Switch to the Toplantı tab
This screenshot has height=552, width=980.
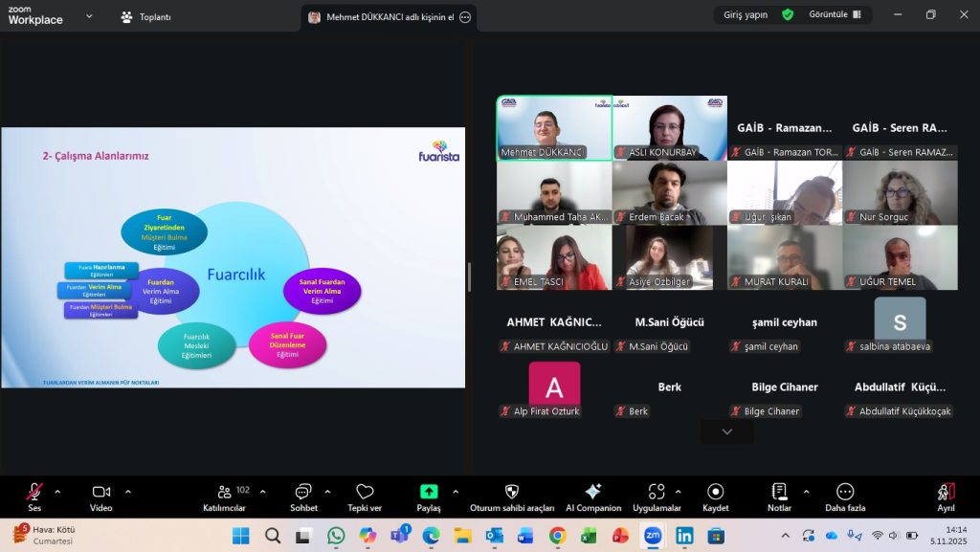(145, 17)
